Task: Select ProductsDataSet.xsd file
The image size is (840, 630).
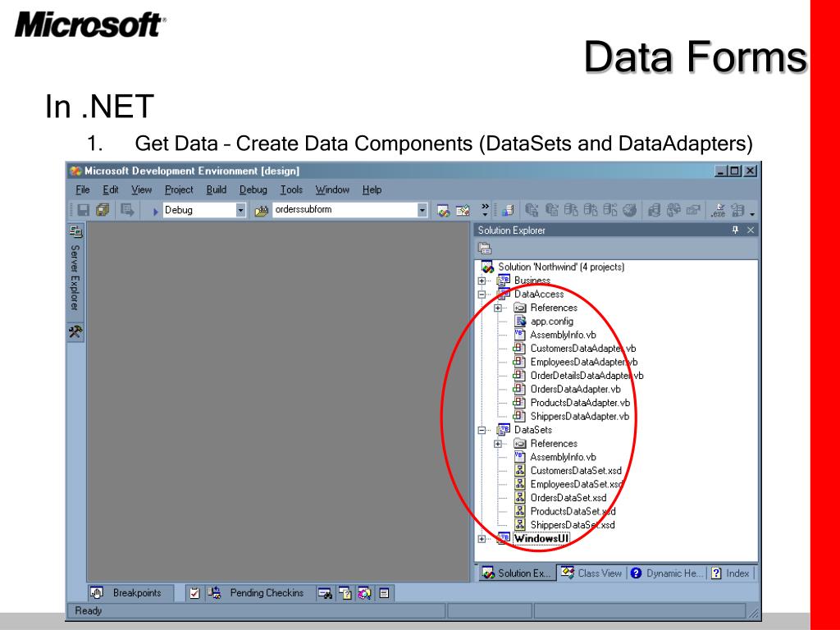Action: [x=573, y=512]
